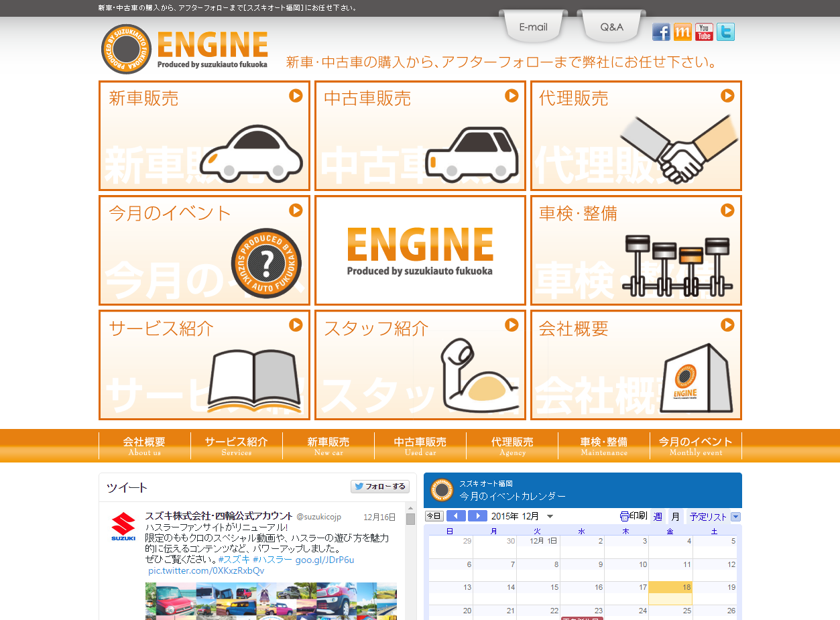This screenshot has width=840, height=620.
Task: Click the tweet photo collage thumbnail
Action: [x=271, y=601]
